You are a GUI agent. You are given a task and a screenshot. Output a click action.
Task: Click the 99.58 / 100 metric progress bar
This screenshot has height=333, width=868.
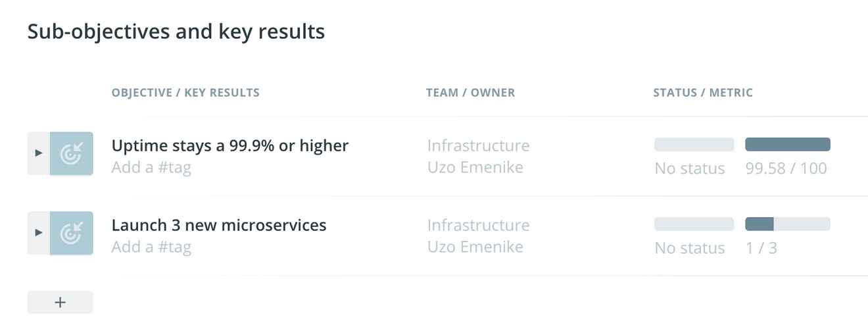click(x=788, y=145)
